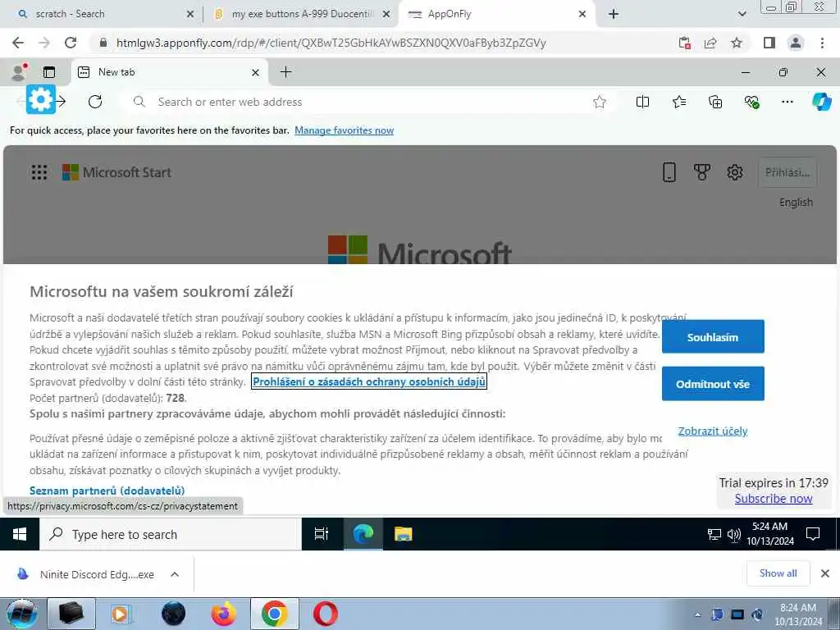The image size is (840, 630).
Task: Share this page from Chrome toolbar
Action: [x=710, y=43]
